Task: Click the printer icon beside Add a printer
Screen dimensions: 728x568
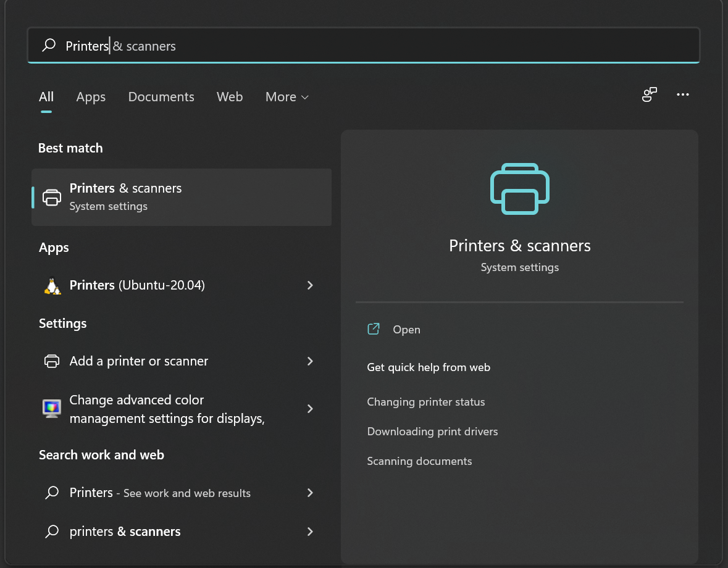Action: point(51,361)
